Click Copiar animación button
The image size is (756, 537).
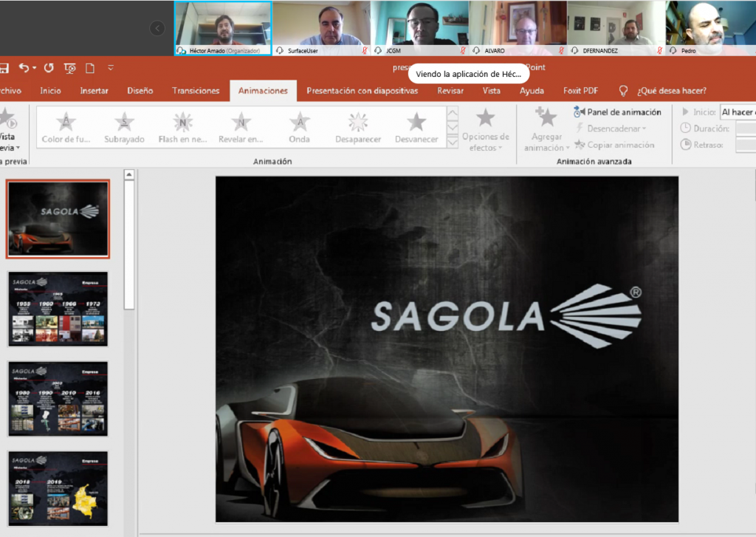[x=615, y=145]
